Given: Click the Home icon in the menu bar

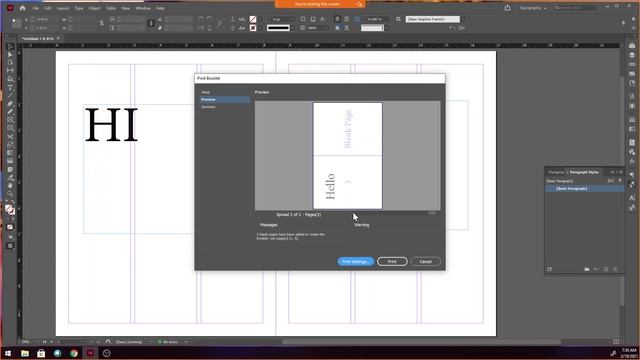Looking at the screenshot, I should click(x=22, y=8).
